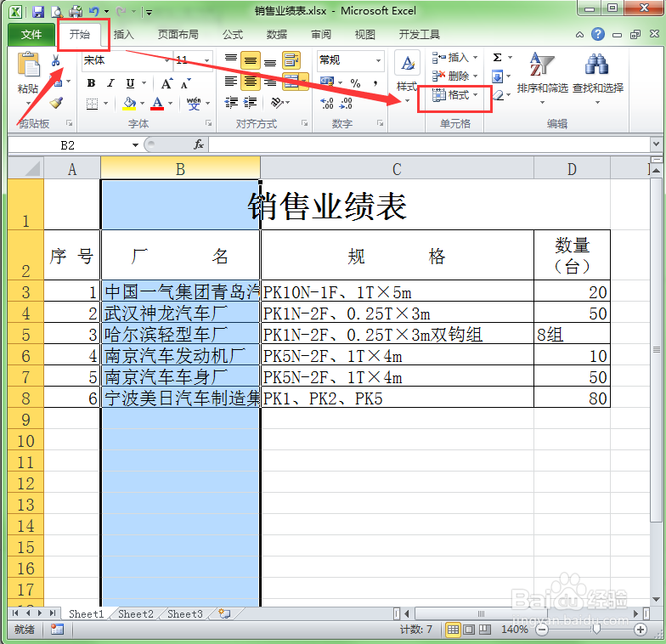Switch to the 数据 tab

[x=277, y=34]
